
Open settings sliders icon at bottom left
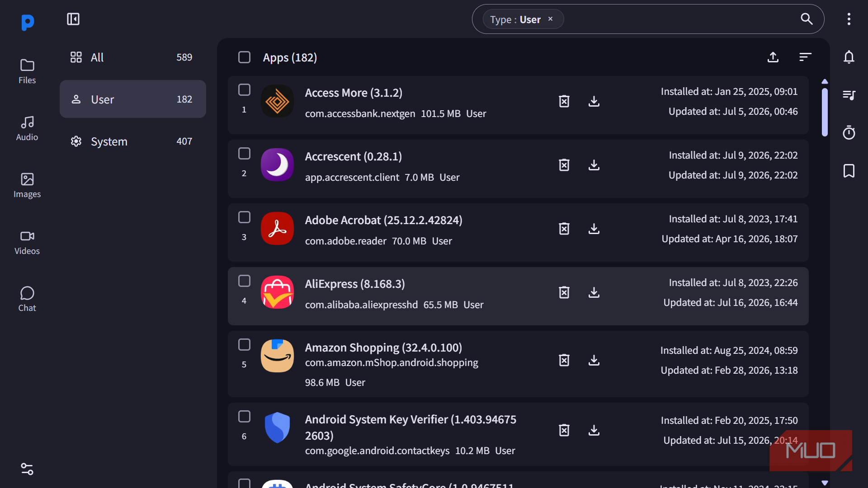pyautogui.click(x=27, y=469)
